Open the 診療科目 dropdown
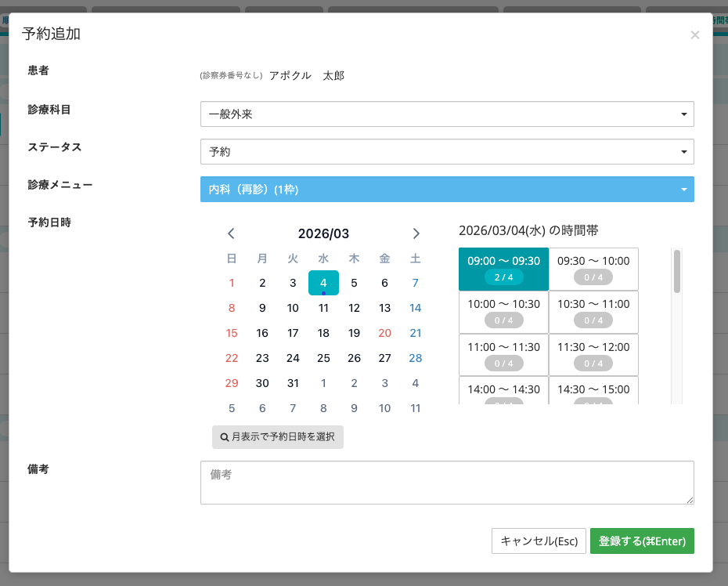This screenshot has width=728, height=586. pos(447,114)
